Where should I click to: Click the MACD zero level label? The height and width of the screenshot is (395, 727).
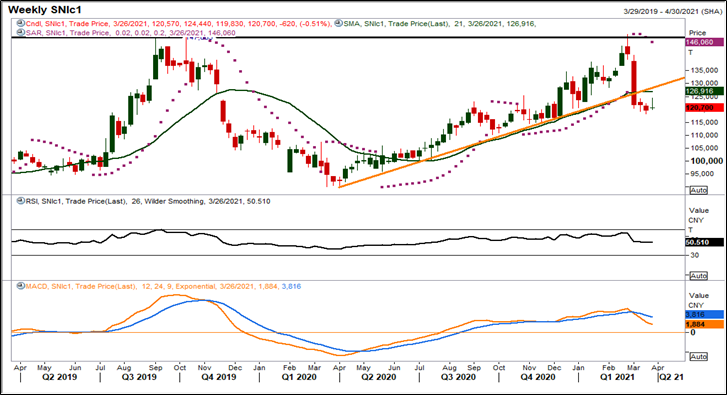[693, 332]
